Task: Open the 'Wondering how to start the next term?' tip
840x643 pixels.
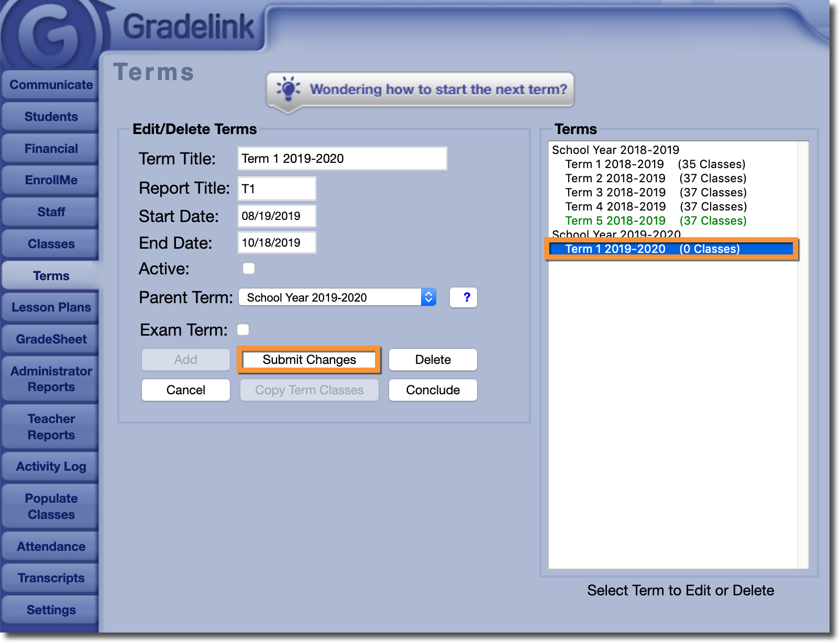Action: click(x=438, y=90)
